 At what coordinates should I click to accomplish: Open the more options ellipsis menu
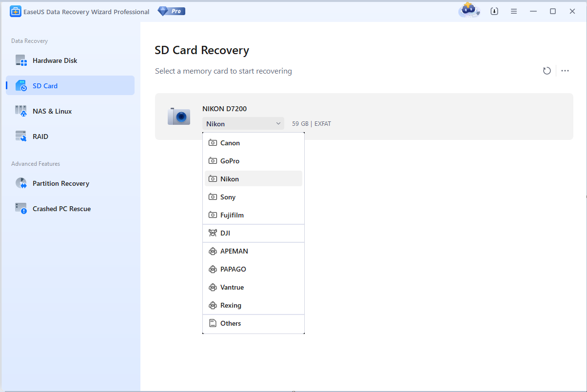[565, 71]
